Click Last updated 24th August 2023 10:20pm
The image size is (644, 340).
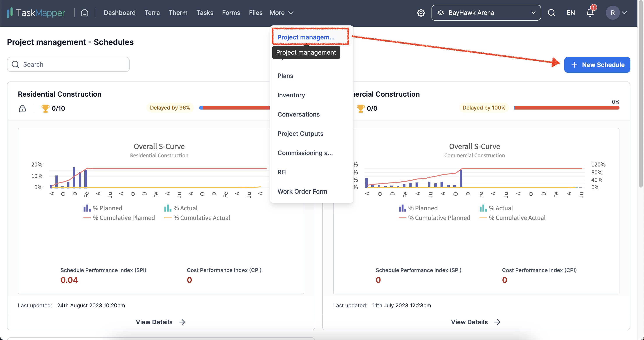point(71,305)
